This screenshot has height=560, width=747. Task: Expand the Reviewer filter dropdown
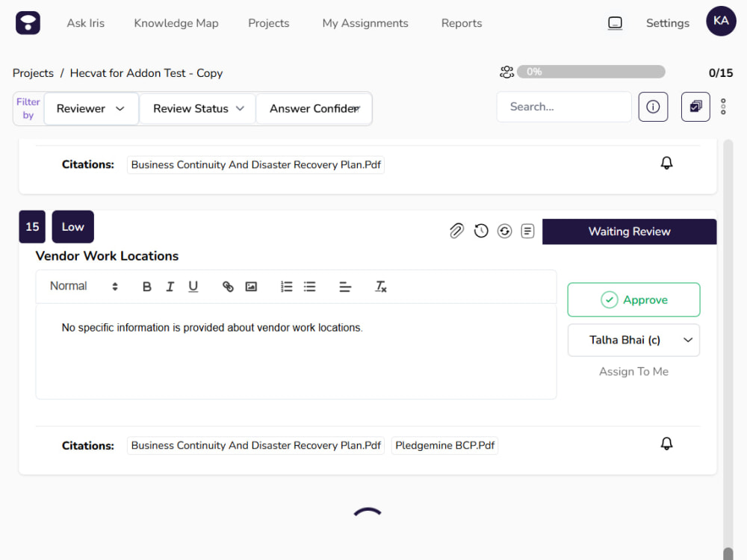pyautogui.click(x=91, y=108)
